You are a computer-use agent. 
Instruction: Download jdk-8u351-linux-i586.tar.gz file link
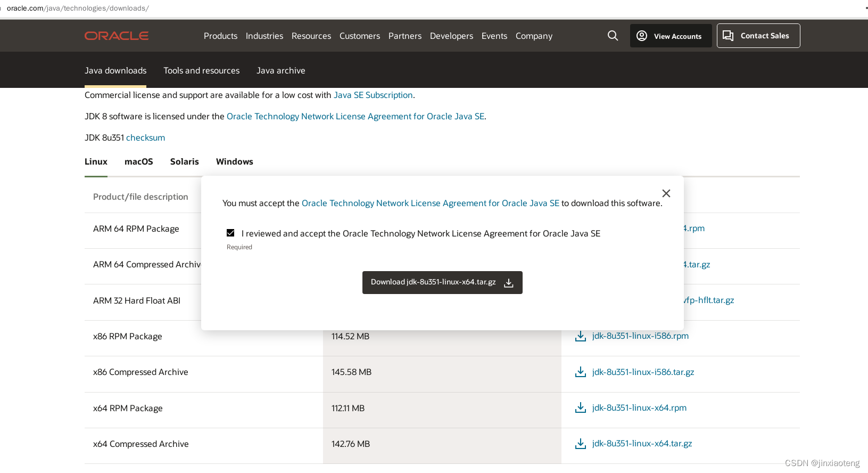[643, 372]
